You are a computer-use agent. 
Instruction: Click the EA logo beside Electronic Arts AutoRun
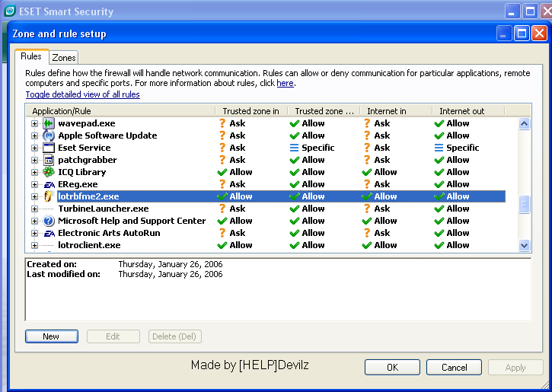49,234
